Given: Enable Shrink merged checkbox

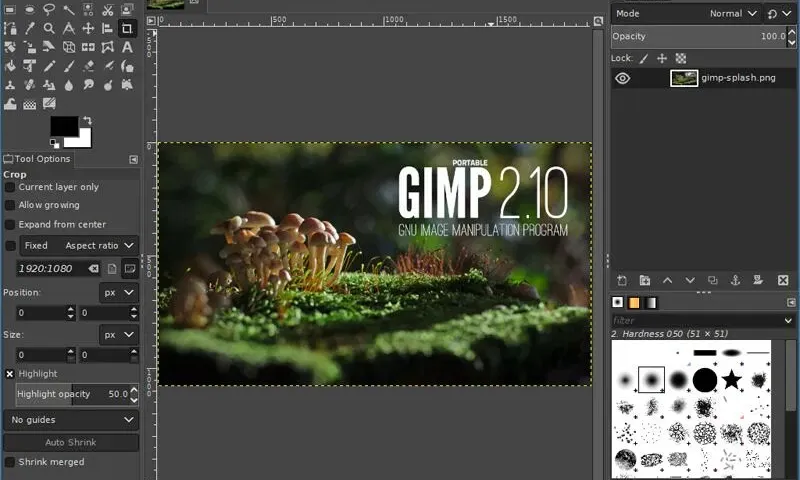Looking at the screenshot, I should click(x=10, y=462).
